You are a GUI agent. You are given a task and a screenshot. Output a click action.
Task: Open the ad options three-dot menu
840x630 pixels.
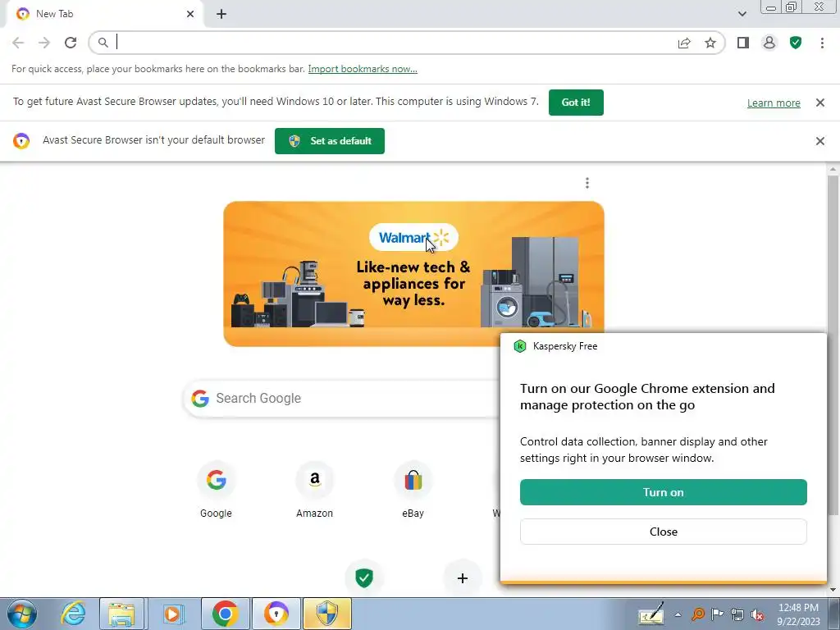point(587,183)
